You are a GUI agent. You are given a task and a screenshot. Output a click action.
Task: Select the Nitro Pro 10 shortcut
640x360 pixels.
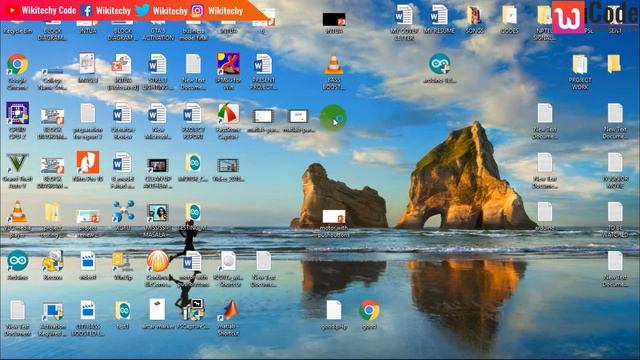pos(87,162)
